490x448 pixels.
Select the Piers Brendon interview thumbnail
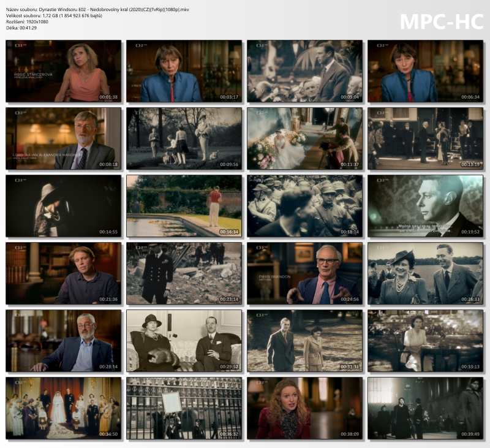[x=304, y=273]
